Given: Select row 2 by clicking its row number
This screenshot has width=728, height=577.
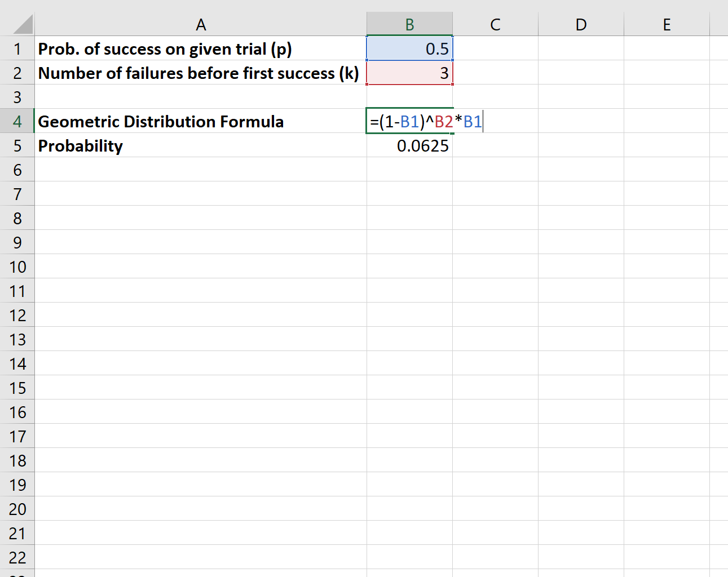Looking at the screenshot, I should point(17,73).
